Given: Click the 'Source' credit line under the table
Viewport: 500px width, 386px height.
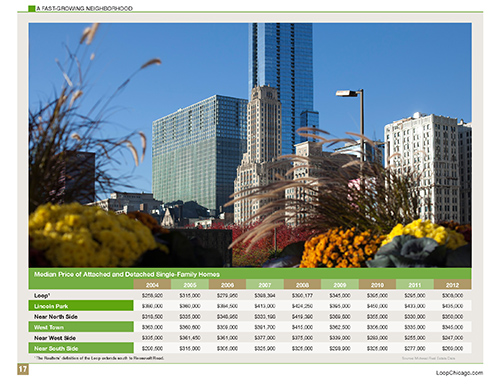Looking at the screenshot, I should pyautogui.click(x=428, y=358).
